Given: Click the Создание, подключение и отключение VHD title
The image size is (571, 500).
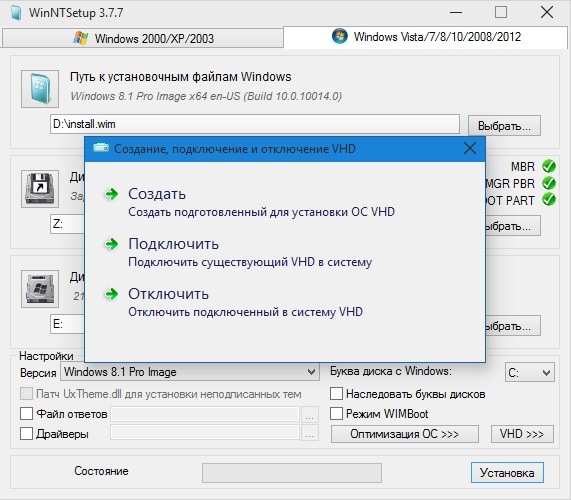Looking at the screenshot, I should (235, 149).
